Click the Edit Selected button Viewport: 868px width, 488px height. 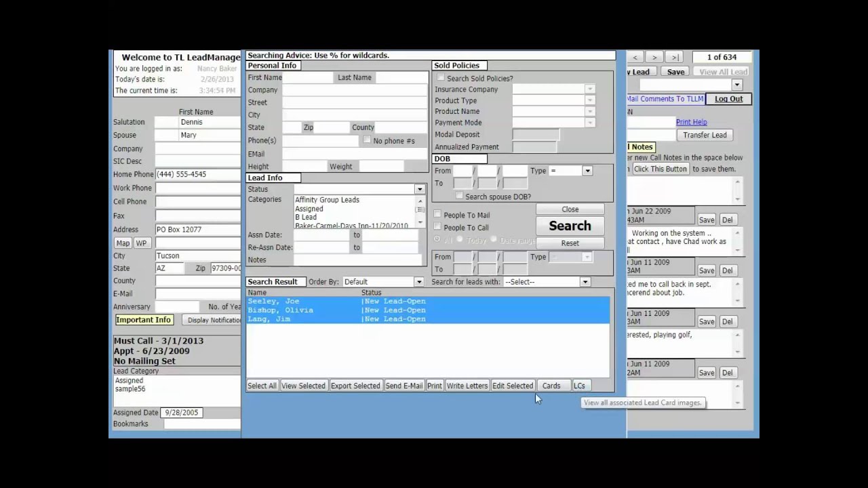click(513, 386)
